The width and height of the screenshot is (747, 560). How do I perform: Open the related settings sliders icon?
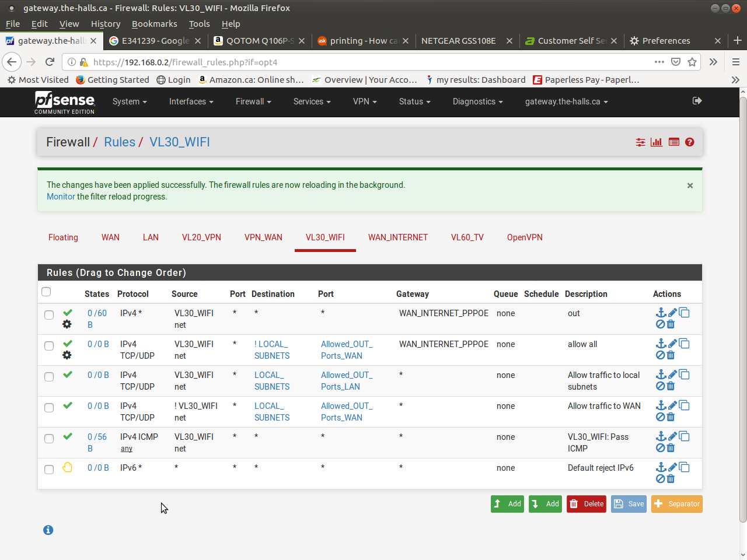click(641, 142)
